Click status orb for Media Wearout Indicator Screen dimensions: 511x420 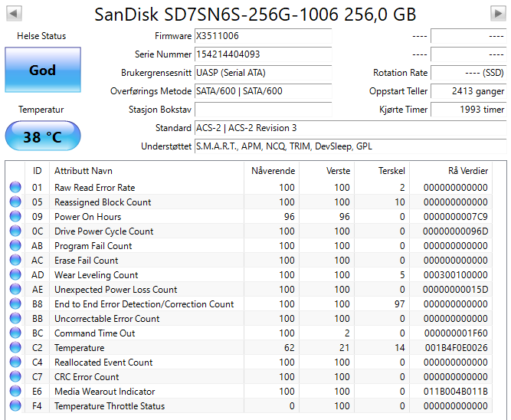point(15,391)
